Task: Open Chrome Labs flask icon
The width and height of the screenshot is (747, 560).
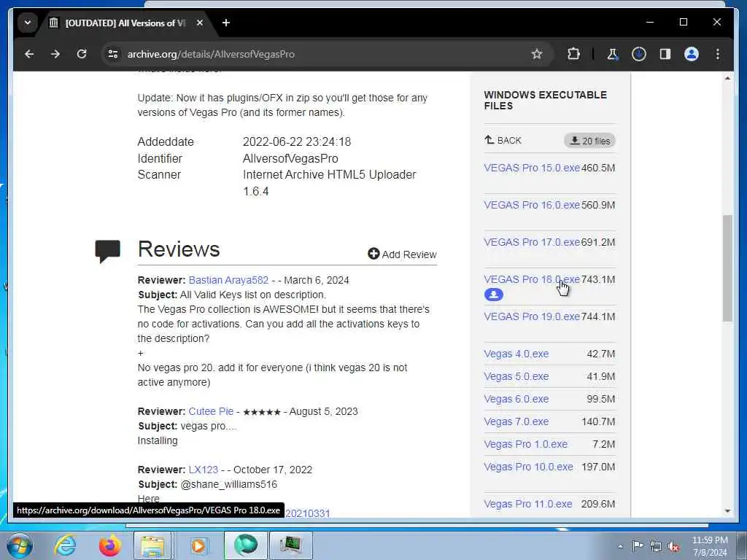Action: [x=613, y=54]
